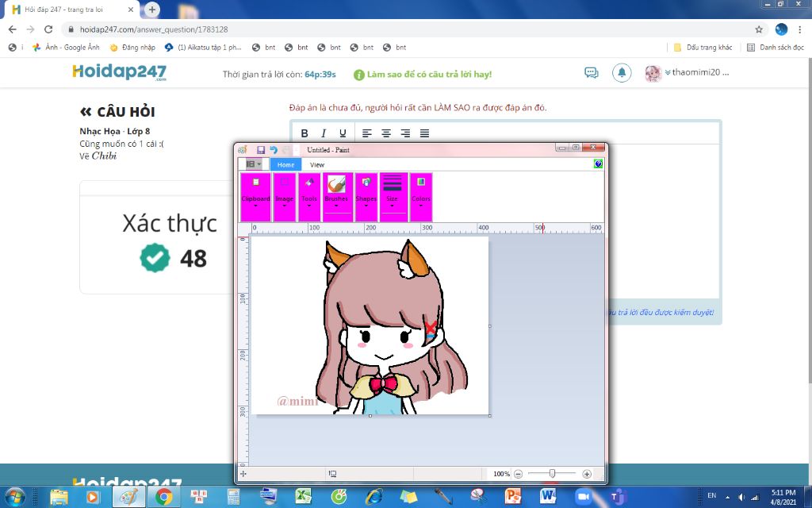Open Microsoft Teams from the taskbar

coord(618,497)
